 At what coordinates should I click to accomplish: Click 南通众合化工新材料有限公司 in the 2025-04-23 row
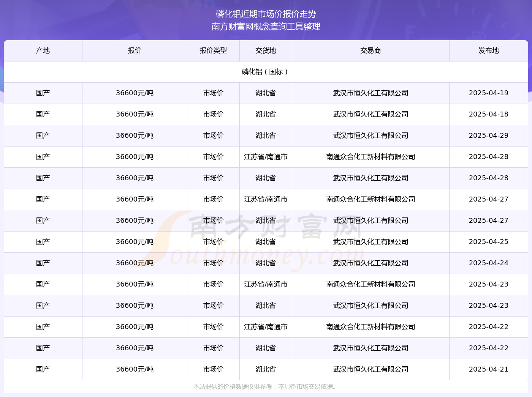coord(370,284)
